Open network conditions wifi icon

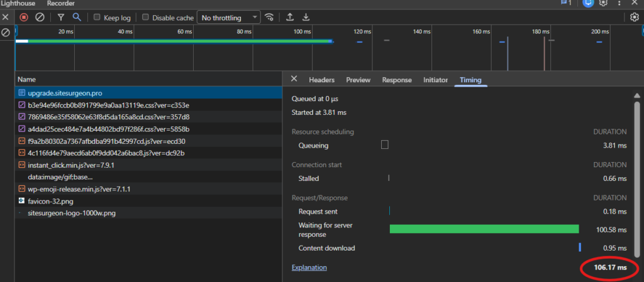269,17
